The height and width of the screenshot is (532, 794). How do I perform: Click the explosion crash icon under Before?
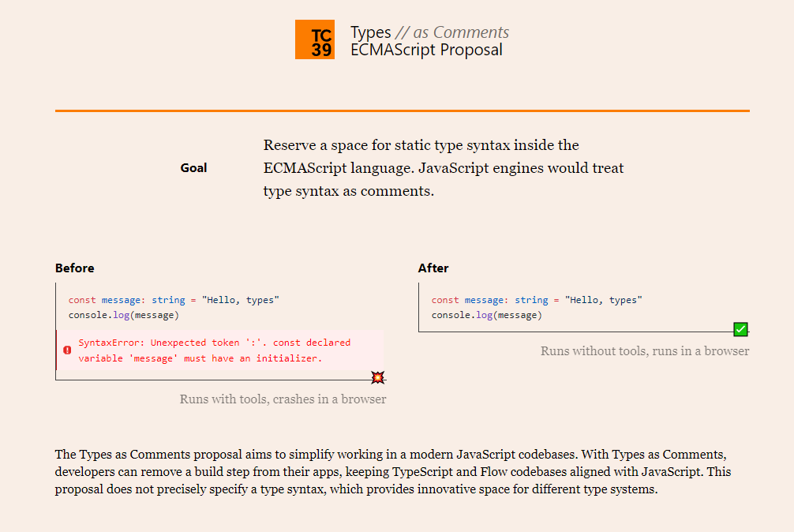coord(378,377)
